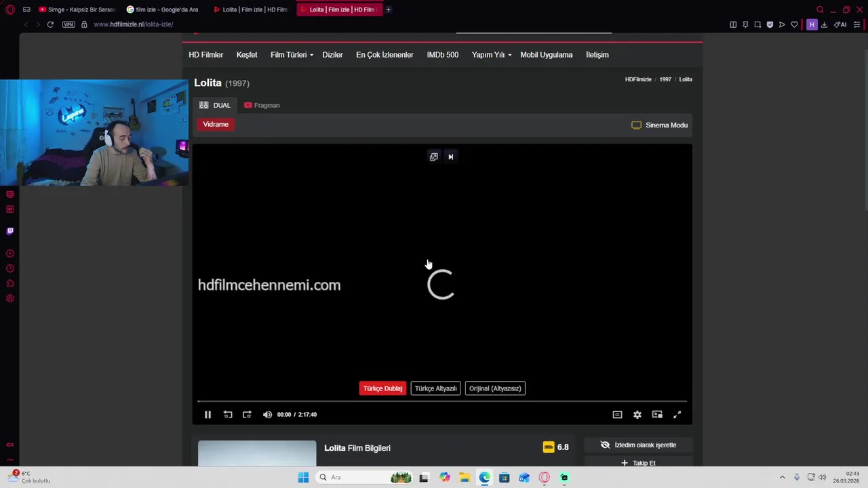
Task: Click Takip Et button
Action: click(x=638, y=463)
